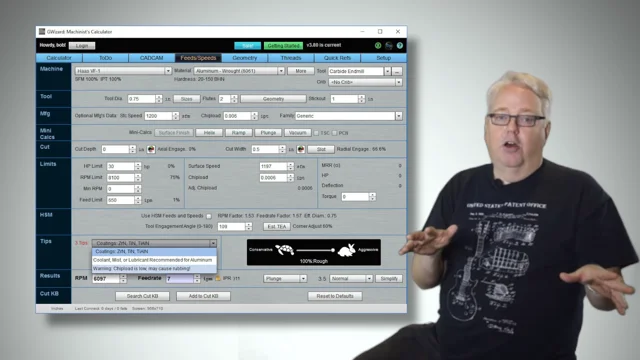Image resolution: width=640 pixels, height=360 pixels.
Task: Click the Simplify button
Action: (x=389, y=278)
